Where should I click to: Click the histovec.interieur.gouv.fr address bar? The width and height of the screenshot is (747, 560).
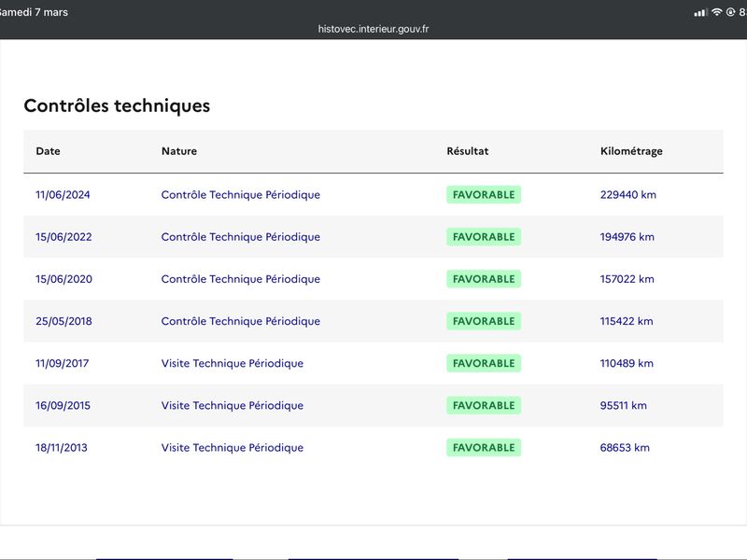point(373,29)
